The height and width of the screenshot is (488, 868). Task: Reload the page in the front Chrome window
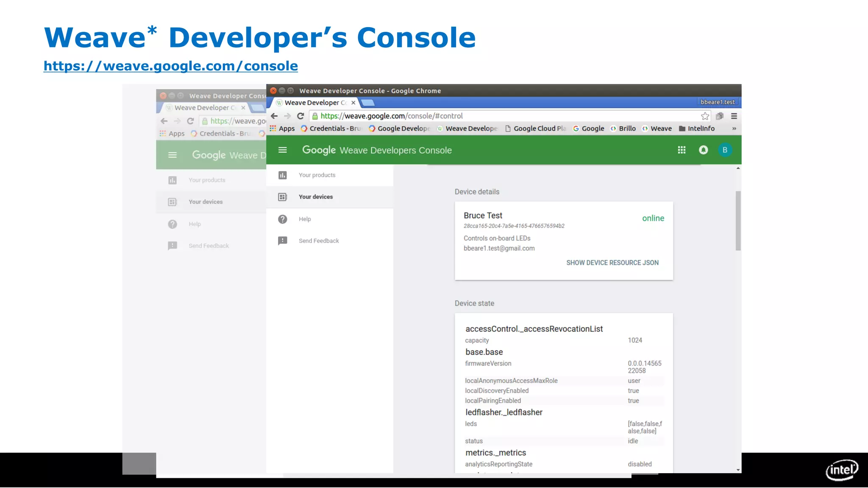(300, 116)
